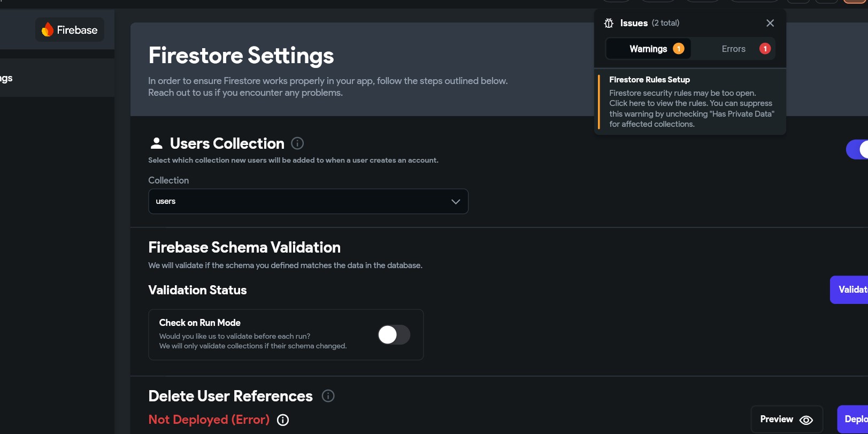868x434 pixels.
Task: Switch to the Errors tab
Action: pos(733,49)
